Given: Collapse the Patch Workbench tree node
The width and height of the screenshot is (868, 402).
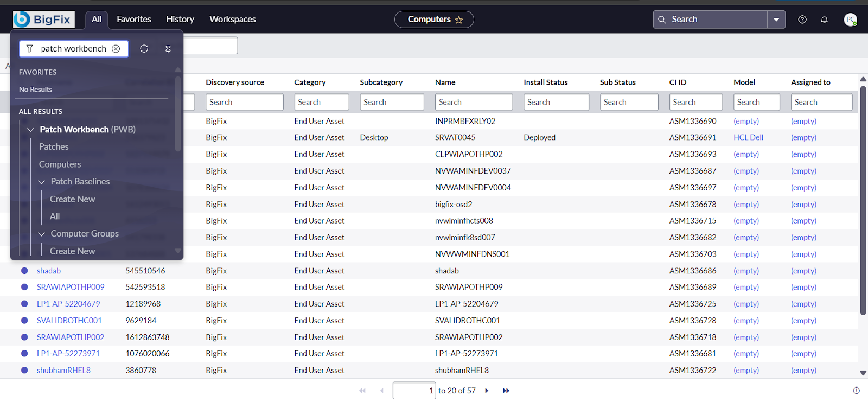Looking at the screenshot, I should point(31,130).
